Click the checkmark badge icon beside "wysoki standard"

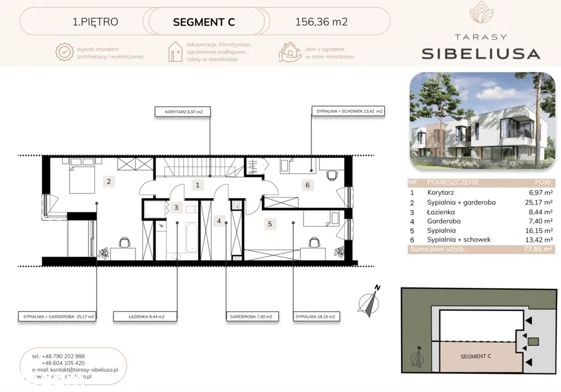[x=64, y=52]
